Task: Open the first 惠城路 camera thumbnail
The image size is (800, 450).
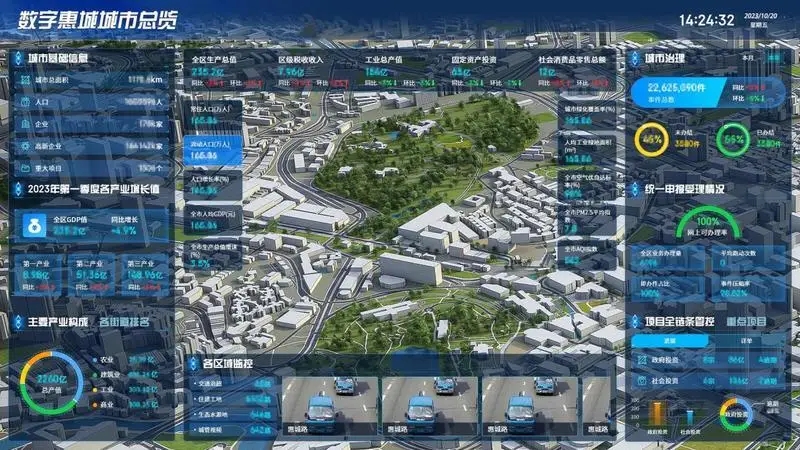Action: pos(328,405)
